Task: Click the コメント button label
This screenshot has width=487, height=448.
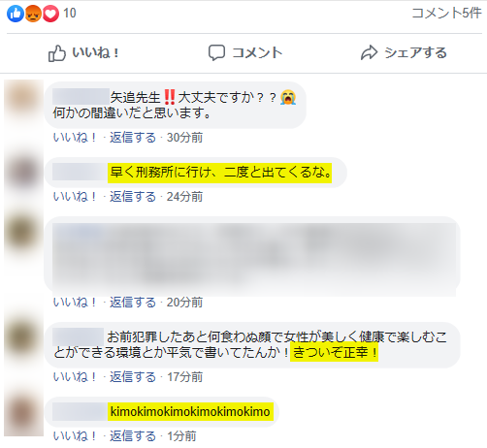Action: pyautogui.click(x=257, y=52)
